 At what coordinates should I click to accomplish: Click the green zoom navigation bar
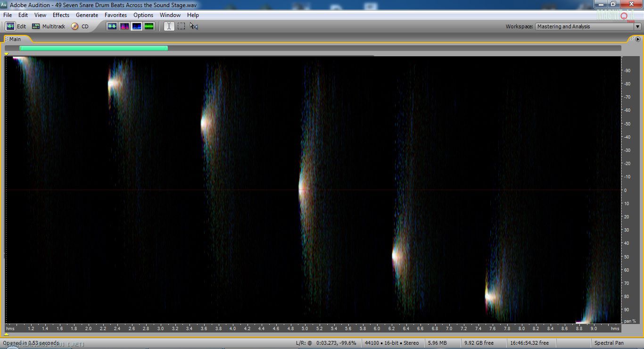click(93, 48)
